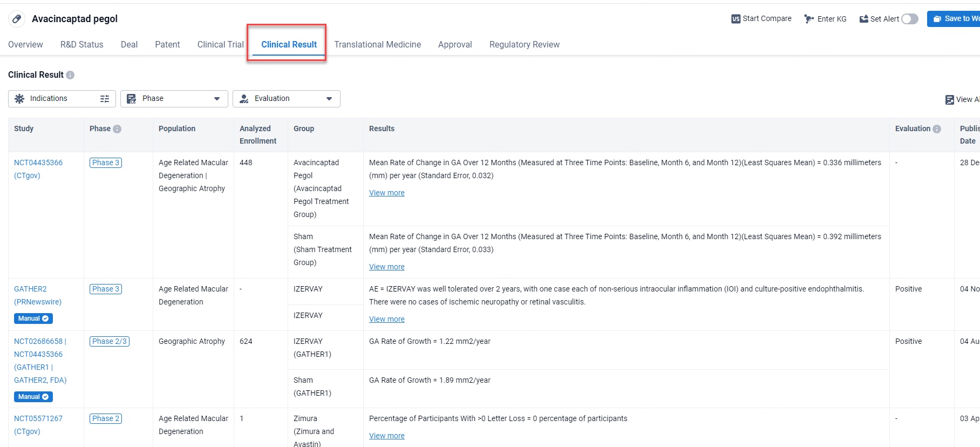
Task: Click the filter sliders icon in Indications box
Action: point(105,99)
